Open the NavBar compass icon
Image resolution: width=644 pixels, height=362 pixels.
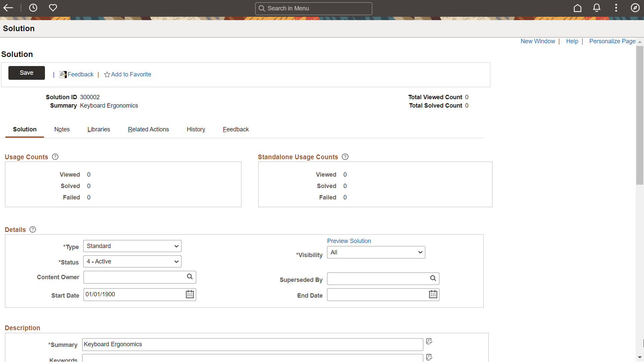click(x=635, y=8)
